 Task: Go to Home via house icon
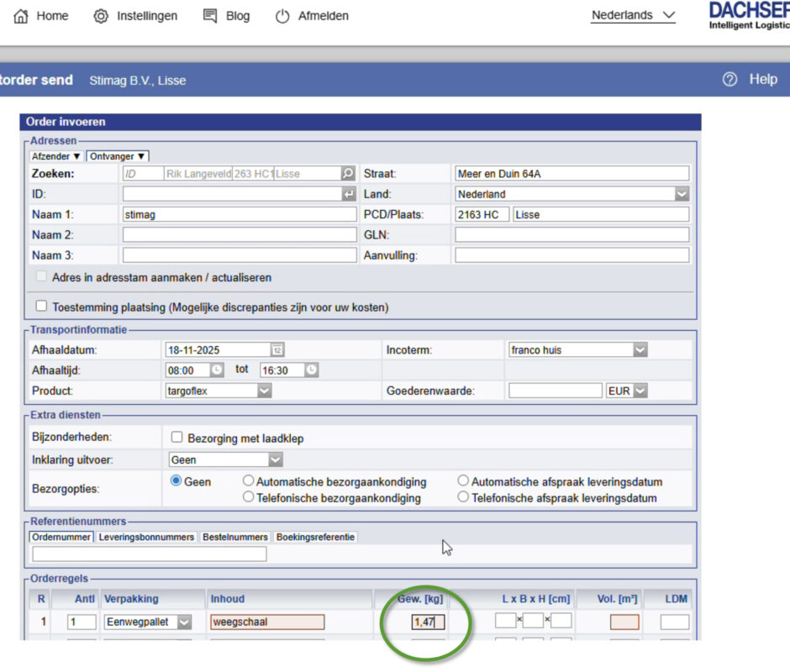click(x=22, y=16)
